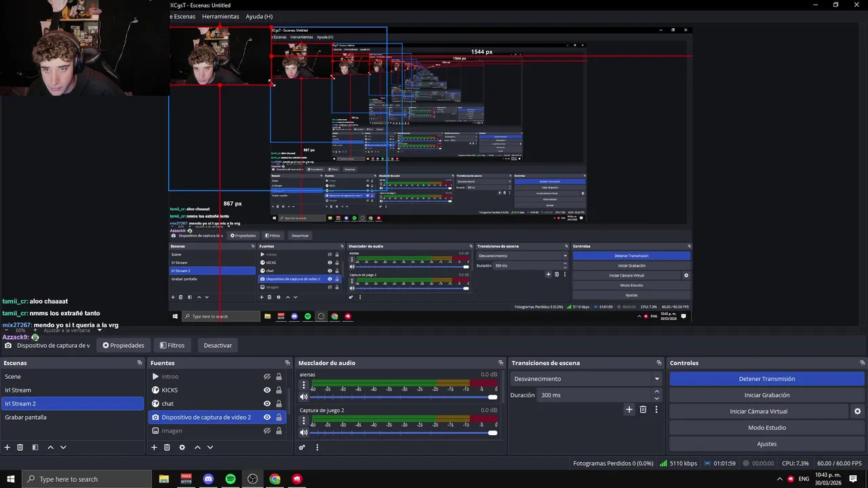868x488 pixels.
Task: Show the Imagen source with eye icon
Action: tap(267, 431)
